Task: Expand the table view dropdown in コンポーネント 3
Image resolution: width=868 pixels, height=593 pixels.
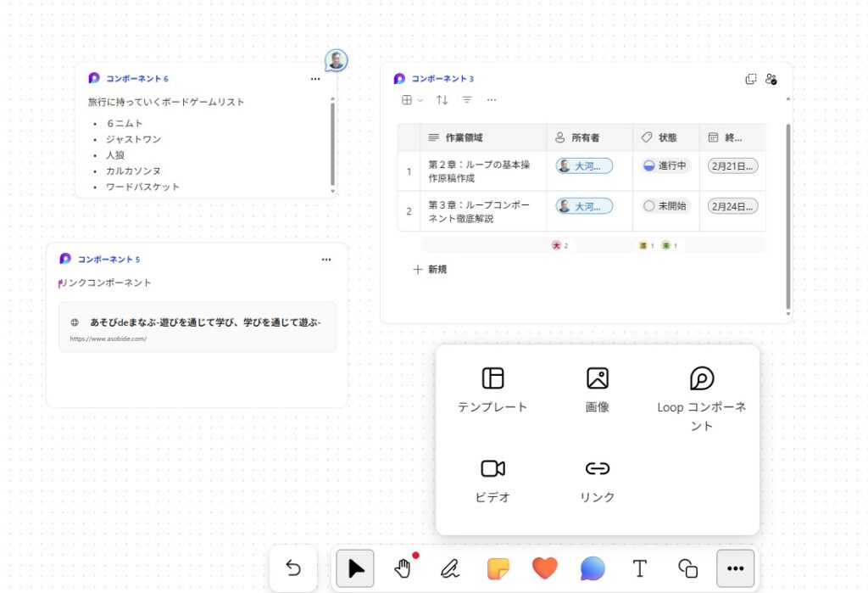Action: (412, 100)
